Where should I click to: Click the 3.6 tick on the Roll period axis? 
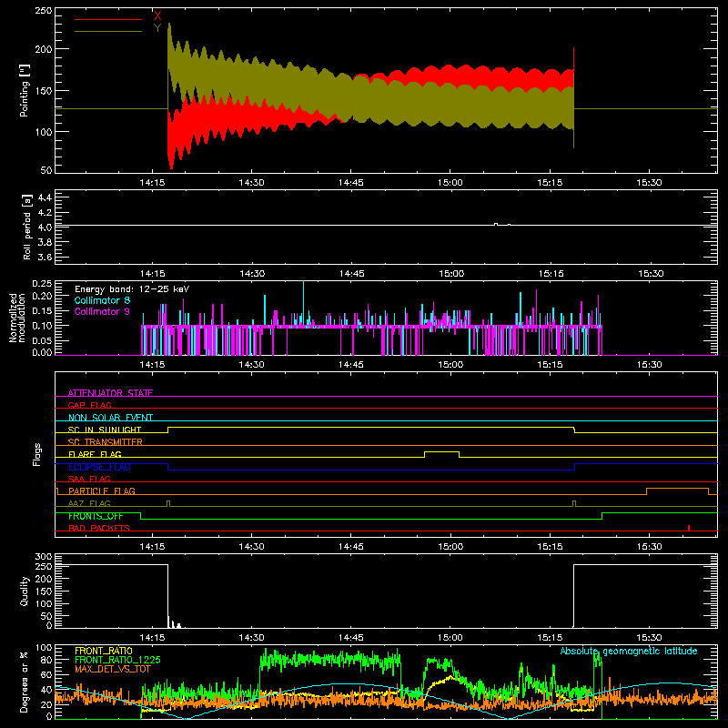(45, 257)
